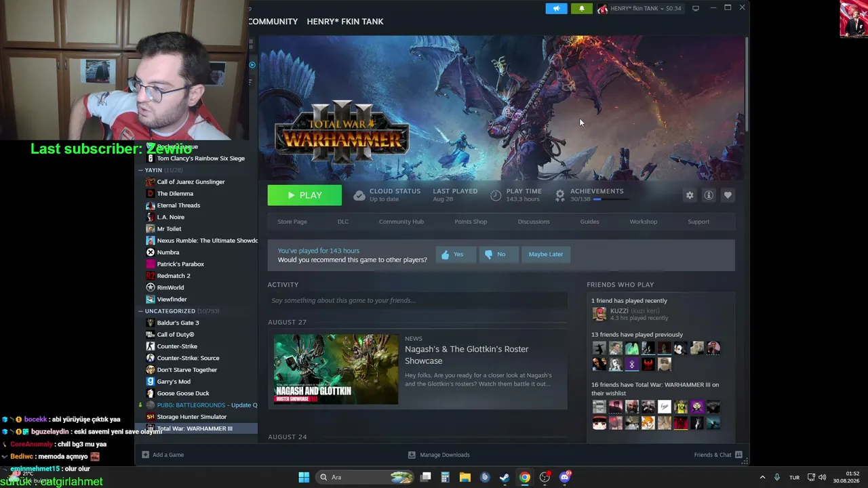Viewport: 868px width, 488px height.
Task: Show game info icon
Action: (709, 195)
